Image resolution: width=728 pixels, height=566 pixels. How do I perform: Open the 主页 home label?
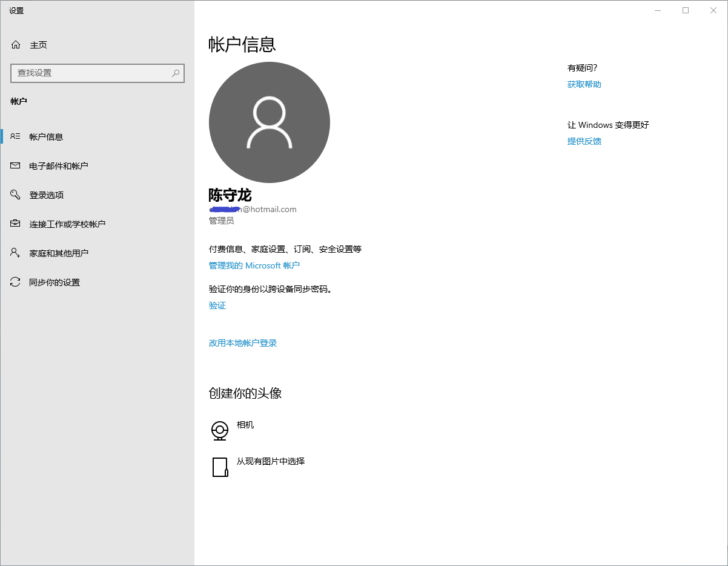point(39,45)
